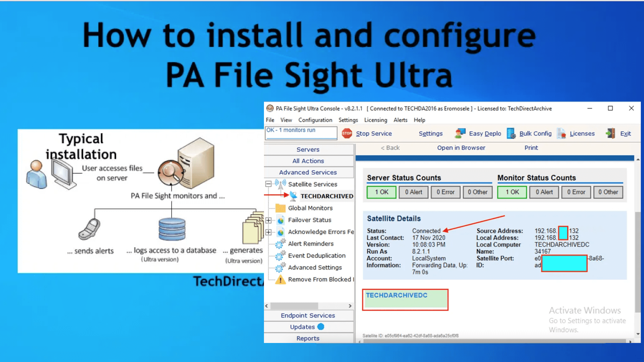Expand the Failover Status node

[268, 220]
